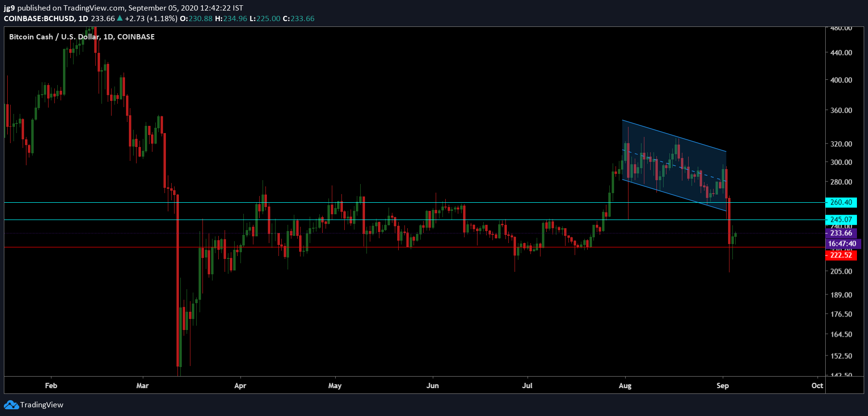This screenshot has height=416, width=868.
Task: Select the 245.07 cyan price label
Action: coord(841,220)
